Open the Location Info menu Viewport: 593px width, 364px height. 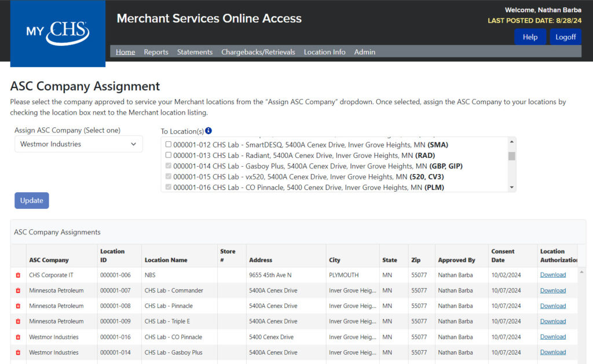[324, 52]
